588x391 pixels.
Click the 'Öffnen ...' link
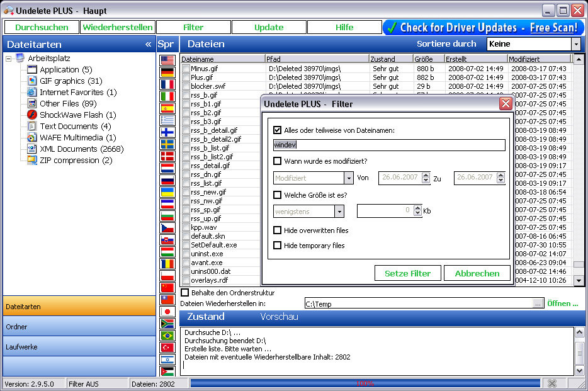562,303
